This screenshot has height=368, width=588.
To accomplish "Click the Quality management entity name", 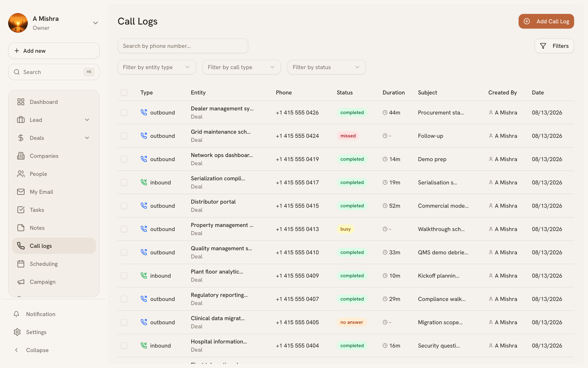I will [x=221, y=249].
